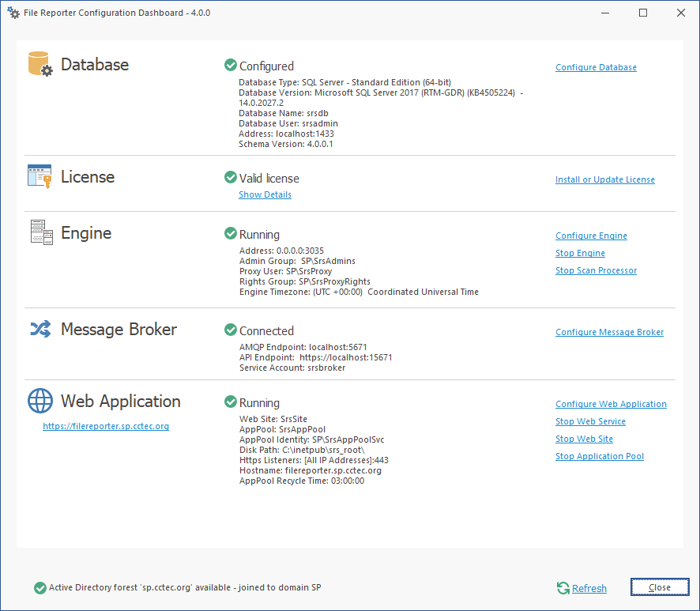Image resolution: width=700 pixels, height=611 pixels.
Task: Click the Database cylinder icon
Action: pyautogui.click(x=40, y=64)
